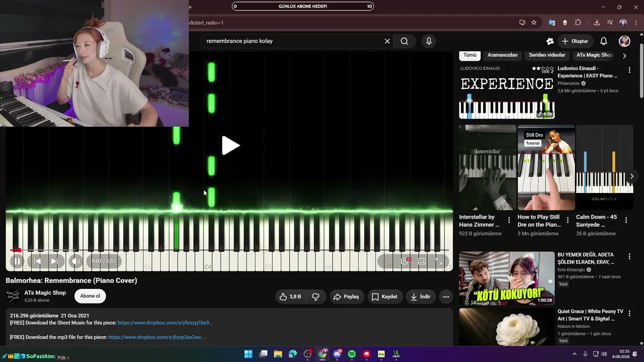The height and width of the screenshot is (362, 644).
Task: Show hidden system tray icons
Action: pos(575,354)
